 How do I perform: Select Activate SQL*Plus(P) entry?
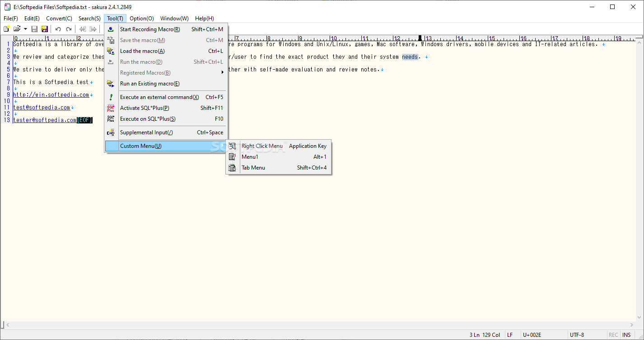coord(167,108)
